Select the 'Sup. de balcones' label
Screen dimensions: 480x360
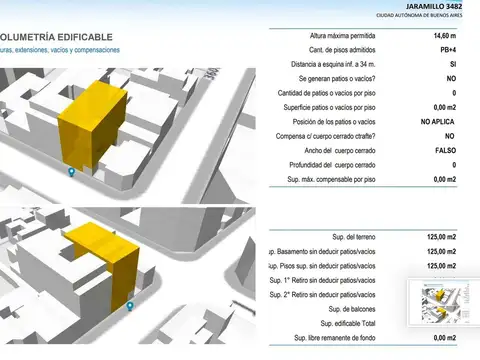(x=352, y=309)
